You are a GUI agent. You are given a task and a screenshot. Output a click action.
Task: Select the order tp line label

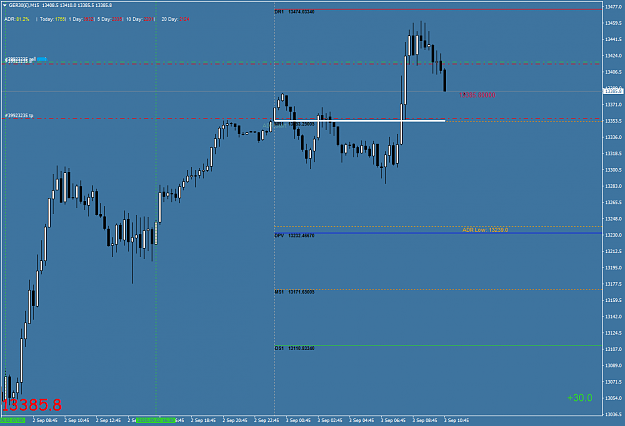(19, 116)
